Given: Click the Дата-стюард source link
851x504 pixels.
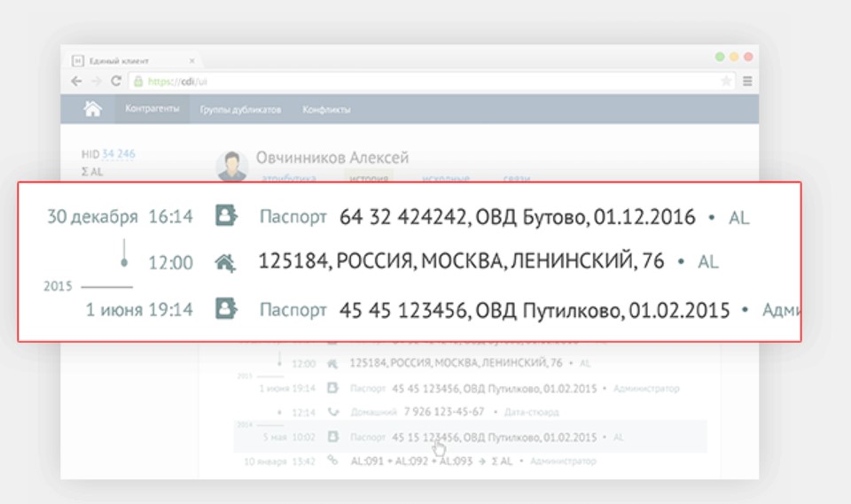Looking at the screenshot, I should [x=531, y=412].
